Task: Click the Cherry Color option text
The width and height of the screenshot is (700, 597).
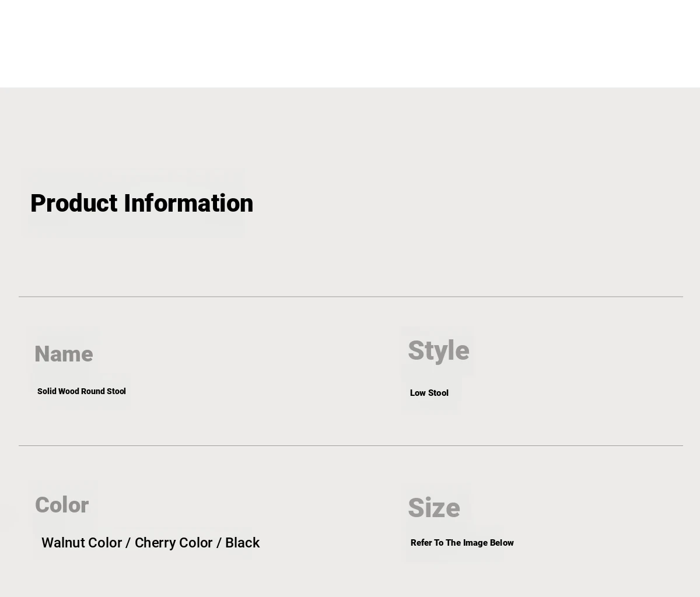Action: tap(174, 543)
